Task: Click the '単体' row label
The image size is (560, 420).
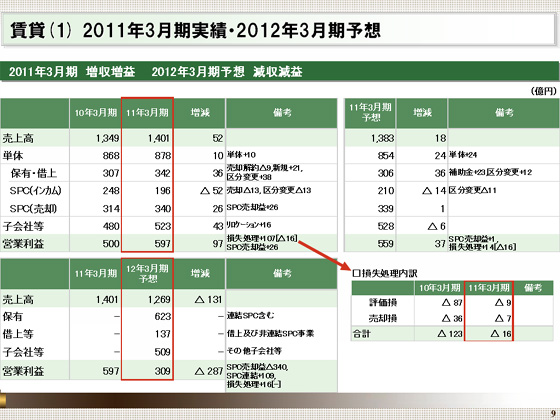Action: tap(13, 156)
